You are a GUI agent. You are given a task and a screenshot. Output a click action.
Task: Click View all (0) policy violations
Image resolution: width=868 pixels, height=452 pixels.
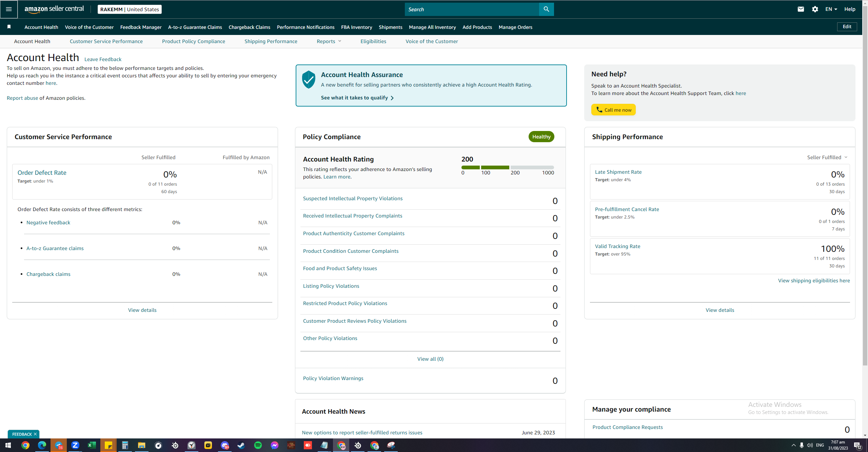(430, 359)
